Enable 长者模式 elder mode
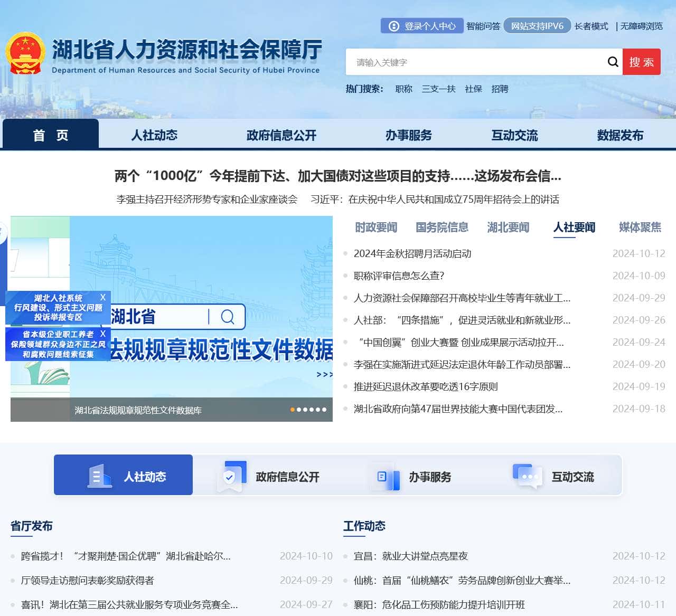Viewport: 676px width, 616px height. click(x=591, y=26)
